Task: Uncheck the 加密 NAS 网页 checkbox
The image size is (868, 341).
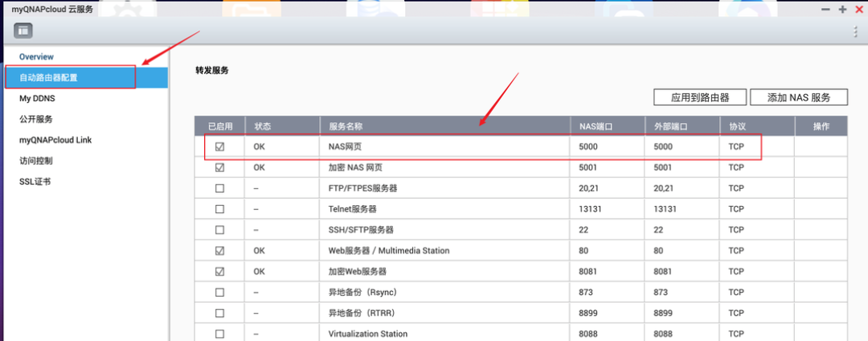Action: 219,167
